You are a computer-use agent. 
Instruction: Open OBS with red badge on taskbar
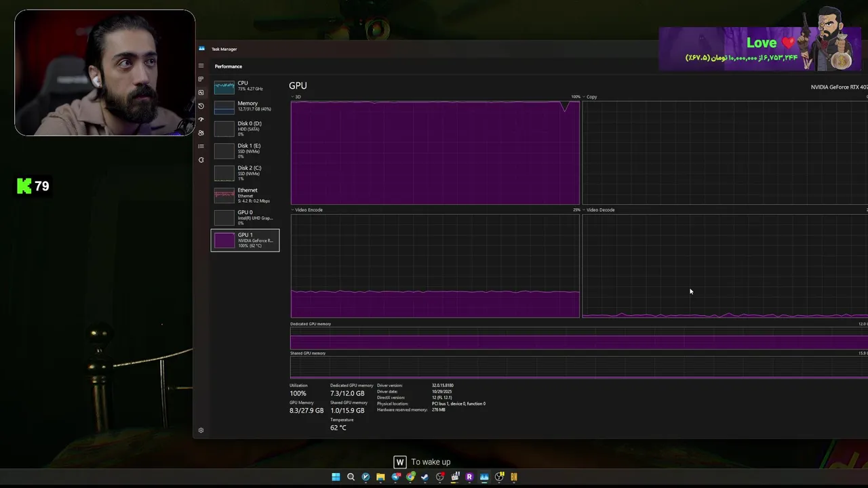440,477
